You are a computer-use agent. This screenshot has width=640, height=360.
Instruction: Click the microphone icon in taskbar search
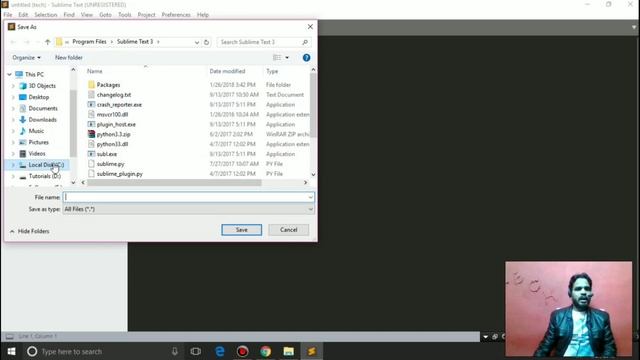[x=175, y=351]
